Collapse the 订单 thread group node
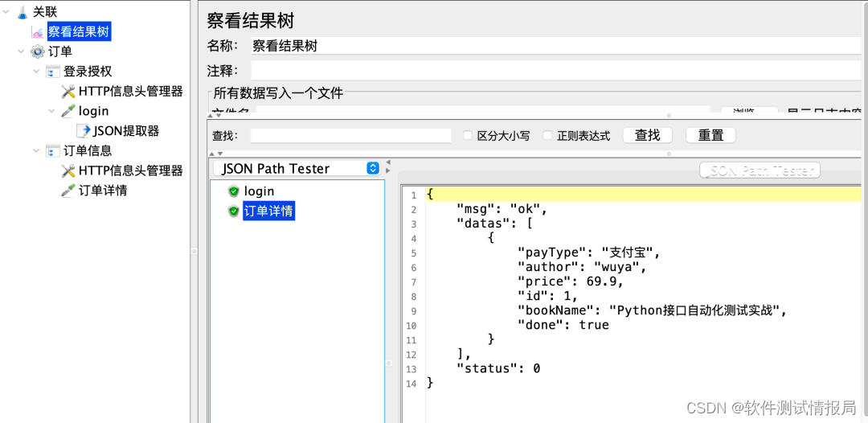The width and height of the screenshot is (868, 423). pyautogui.click(x=21, y=52)
